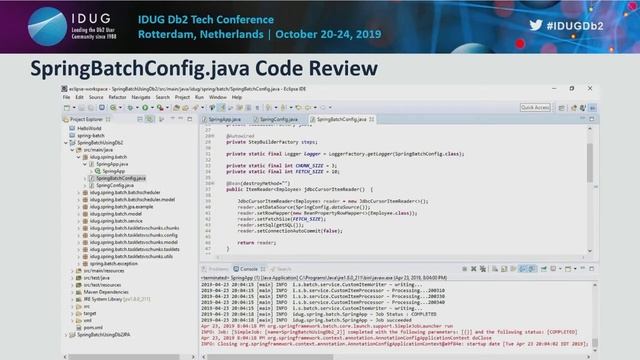Click Link with Editor in Project Explorer
The image size is (640, 360).
click(150, 119)
